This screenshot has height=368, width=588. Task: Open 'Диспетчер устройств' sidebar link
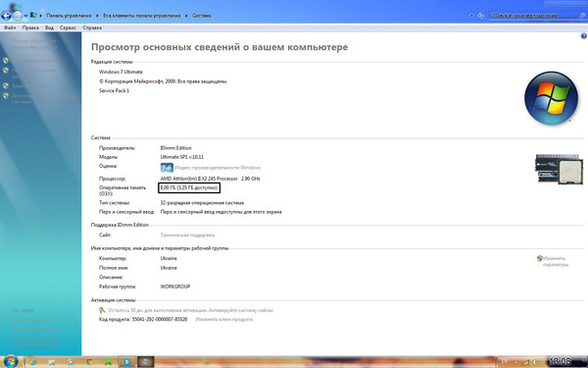pyautogui.click(x=35, y=61)
